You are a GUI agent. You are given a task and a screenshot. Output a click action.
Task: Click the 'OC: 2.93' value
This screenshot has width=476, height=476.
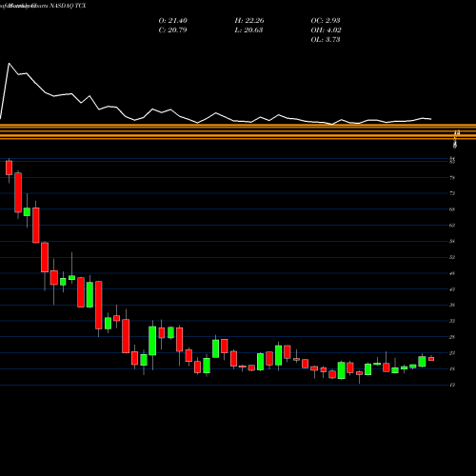326,21
